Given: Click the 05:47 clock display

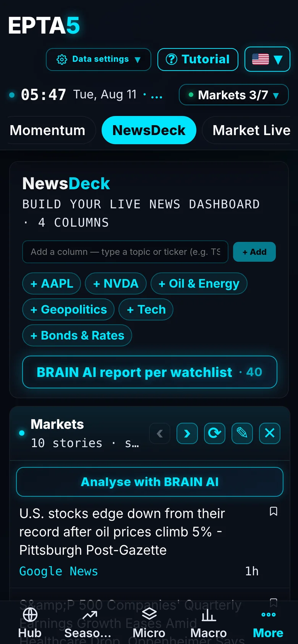Looking at the screenshot, I should (x=44, y=95).
